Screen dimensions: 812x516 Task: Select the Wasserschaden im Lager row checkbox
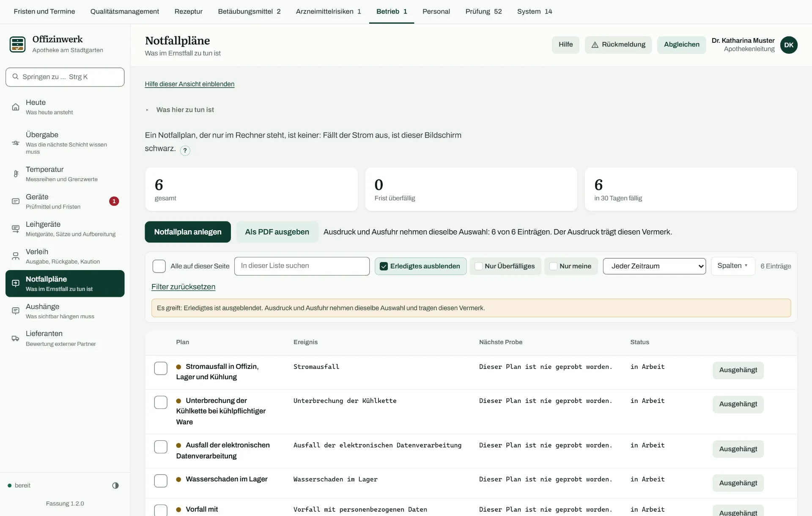[x=161, y=481]
